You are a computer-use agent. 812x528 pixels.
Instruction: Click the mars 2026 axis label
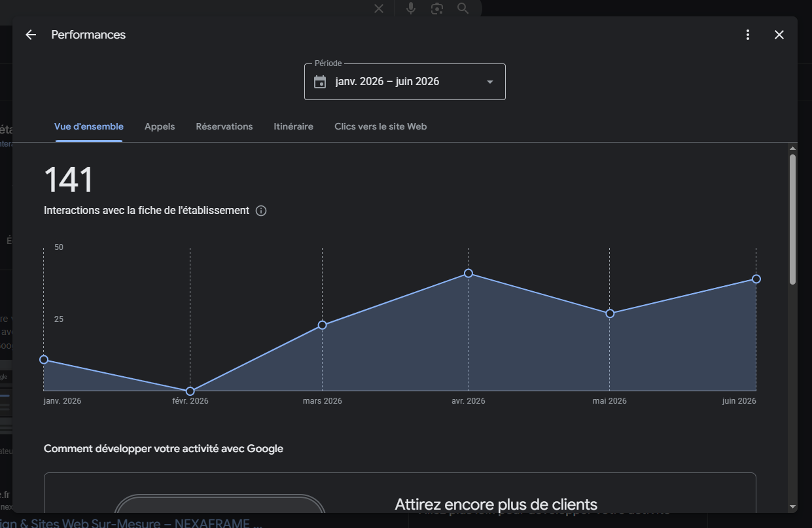323,401
